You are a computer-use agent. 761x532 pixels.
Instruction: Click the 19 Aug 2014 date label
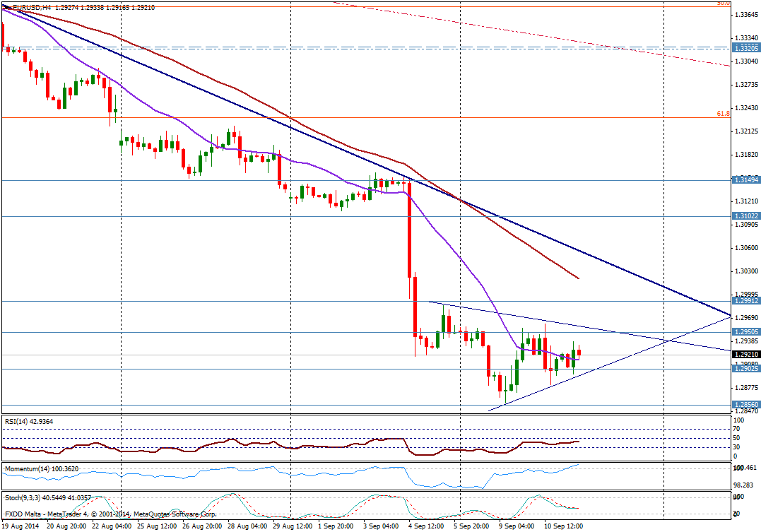tap(21, 526)
